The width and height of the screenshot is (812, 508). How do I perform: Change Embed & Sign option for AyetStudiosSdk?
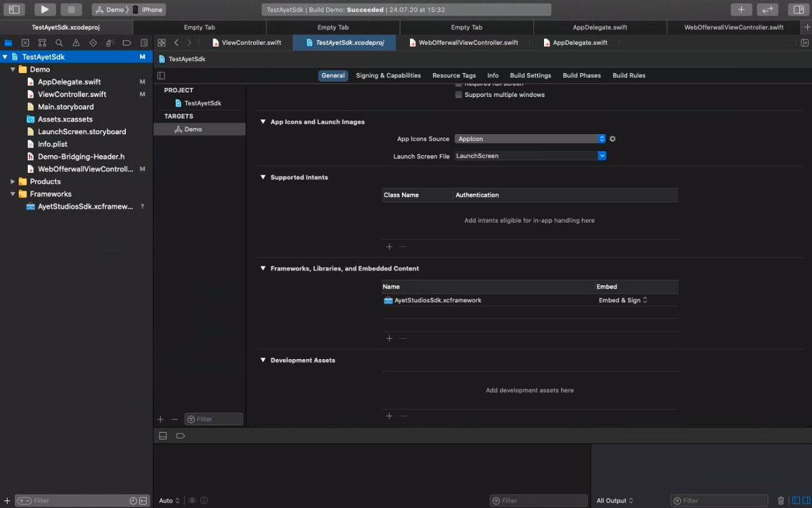(623, 300)
